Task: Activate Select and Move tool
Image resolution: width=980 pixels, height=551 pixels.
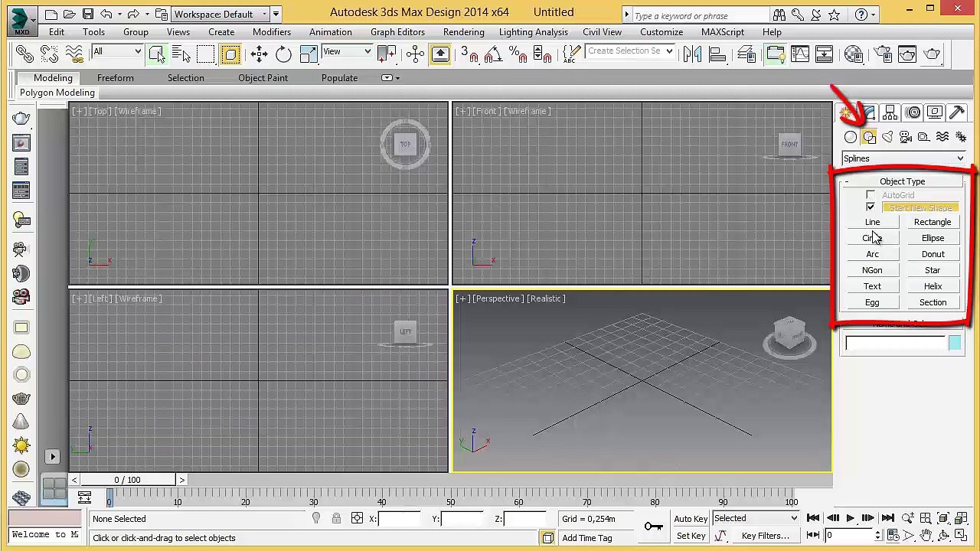Action: pyautogui.click(x=259, y=54)
